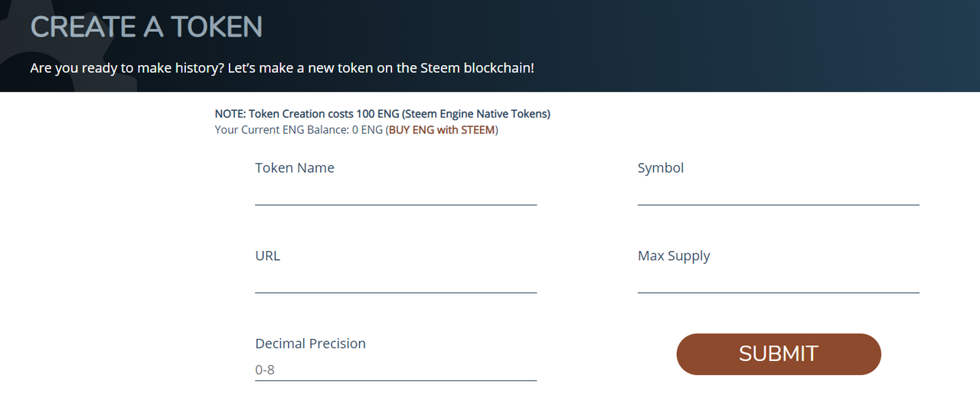The image size is (980, 394).
Task: Click the Decimal Precision label
Action: (x=310, y=344)
